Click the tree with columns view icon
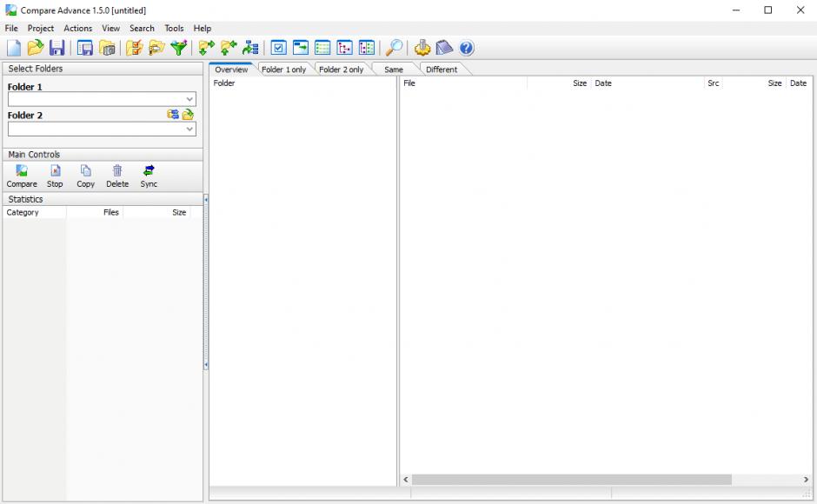The width and height of the screenshot is (817, 504). click(x=367, y=48)
